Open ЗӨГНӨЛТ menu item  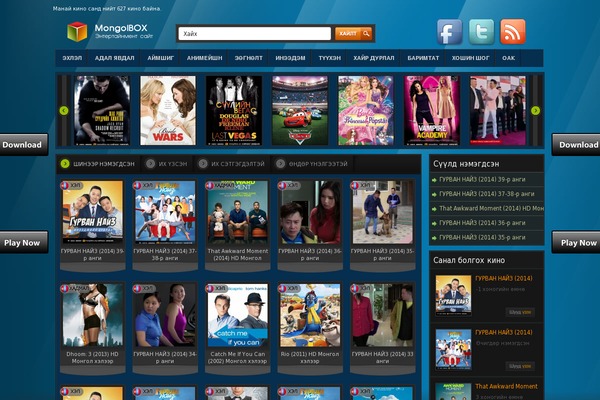(248, 58)
